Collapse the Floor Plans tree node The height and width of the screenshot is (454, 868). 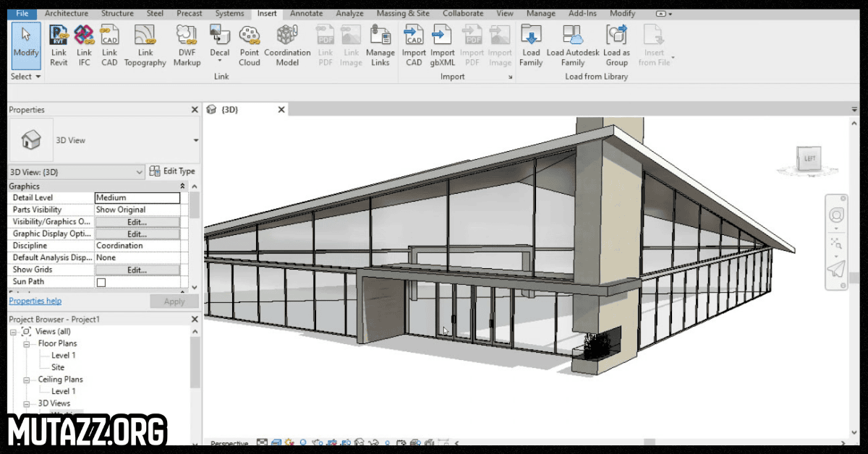[27, 343]
